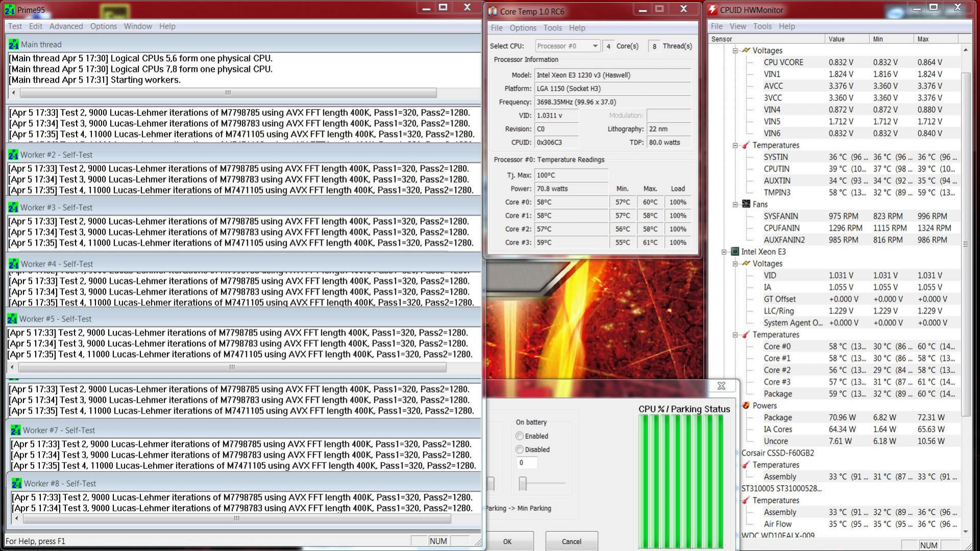Open the Tools menu in HWMonitor
Viewport: 980px width, 551px height.
click(762, 27)
